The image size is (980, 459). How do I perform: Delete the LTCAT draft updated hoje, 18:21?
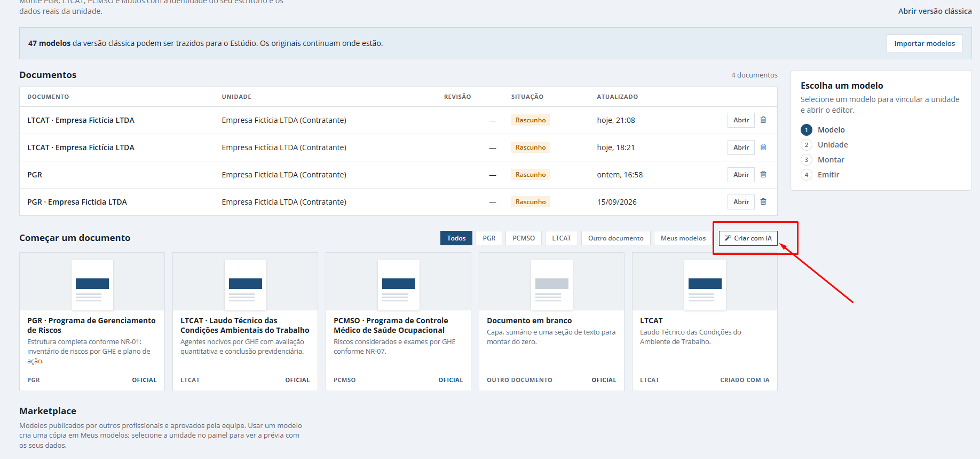[x=763, y=147]
